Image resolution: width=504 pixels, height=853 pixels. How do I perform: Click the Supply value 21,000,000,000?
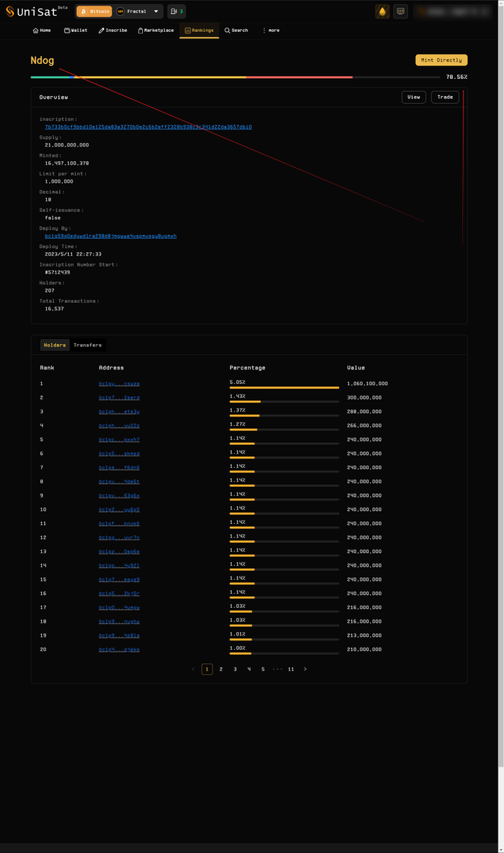pyautogui.click(x=67, y=145)
